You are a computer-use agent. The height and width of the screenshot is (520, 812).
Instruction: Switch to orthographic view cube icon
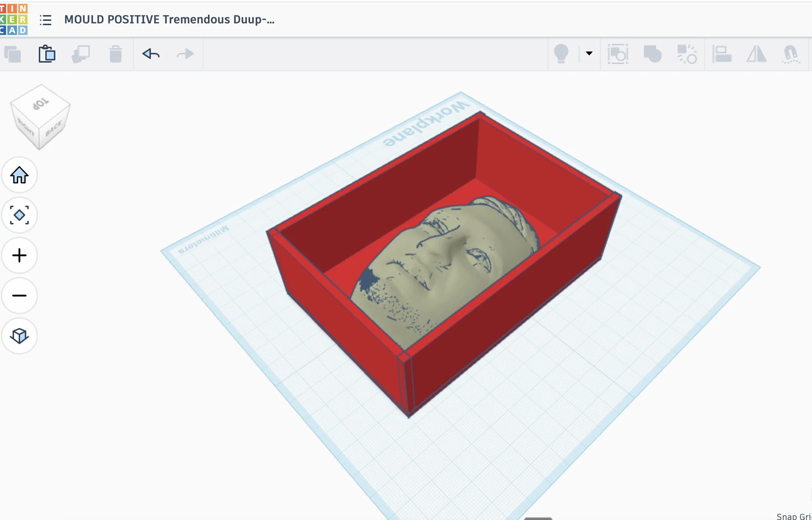pyautogui.click(x=19, y=336)
